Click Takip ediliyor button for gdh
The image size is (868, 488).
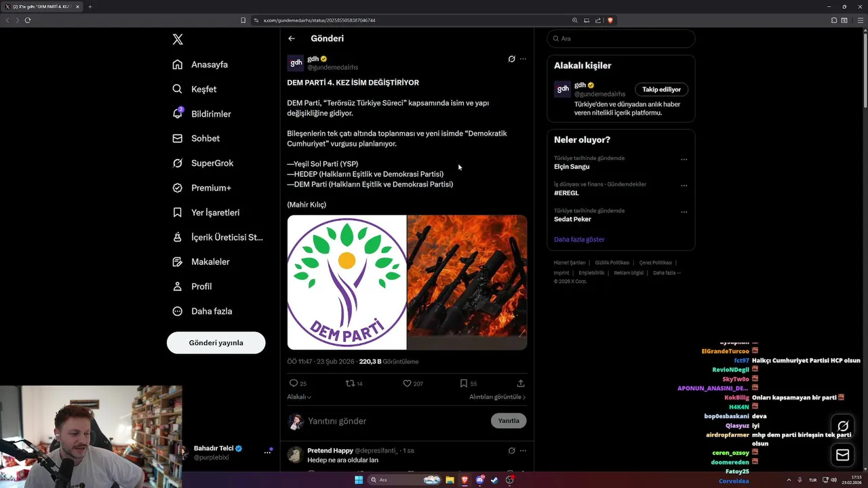661,89
